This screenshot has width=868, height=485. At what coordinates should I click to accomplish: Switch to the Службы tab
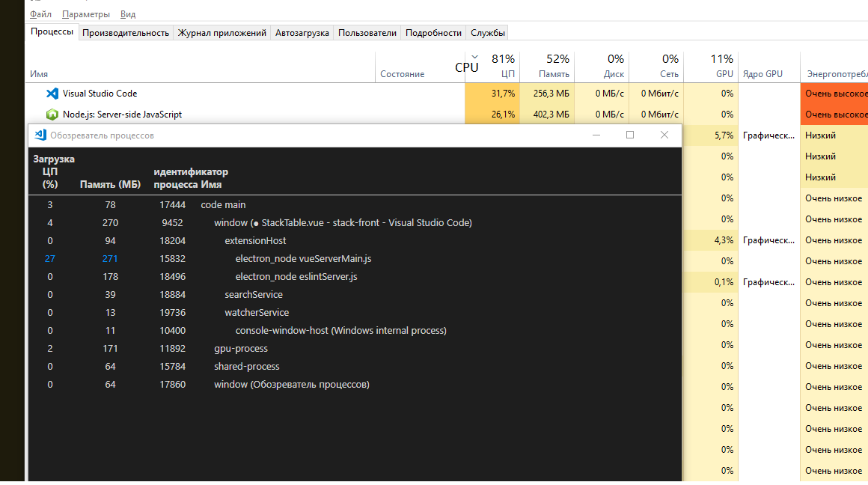(x=487, y=33)
